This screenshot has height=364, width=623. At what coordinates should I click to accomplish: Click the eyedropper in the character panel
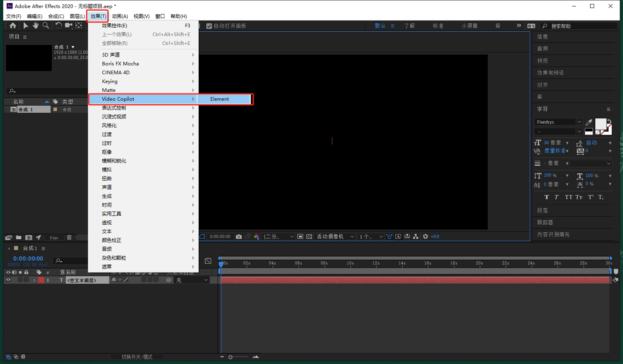(x=589, y=122)
